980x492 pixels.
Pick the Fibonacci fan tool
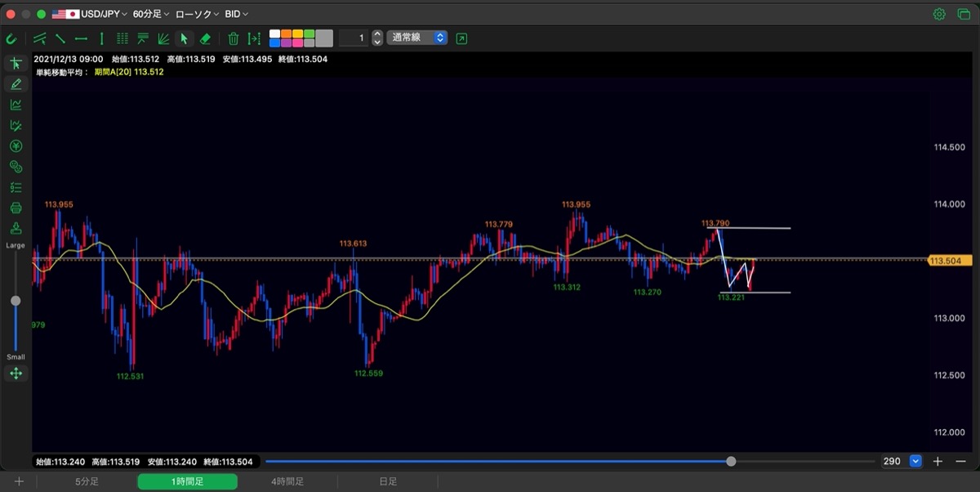tap(163, 38)
